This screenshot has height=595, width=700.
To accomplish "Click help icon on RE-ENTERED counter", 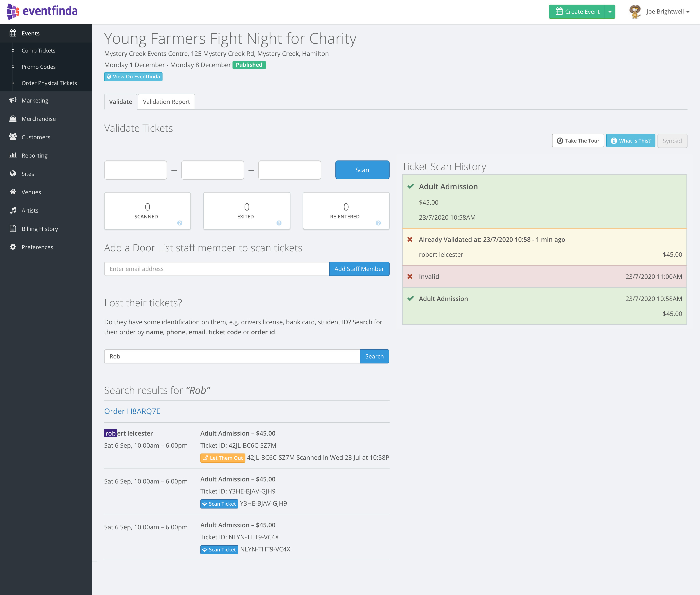I will click(x=378, y=223).
